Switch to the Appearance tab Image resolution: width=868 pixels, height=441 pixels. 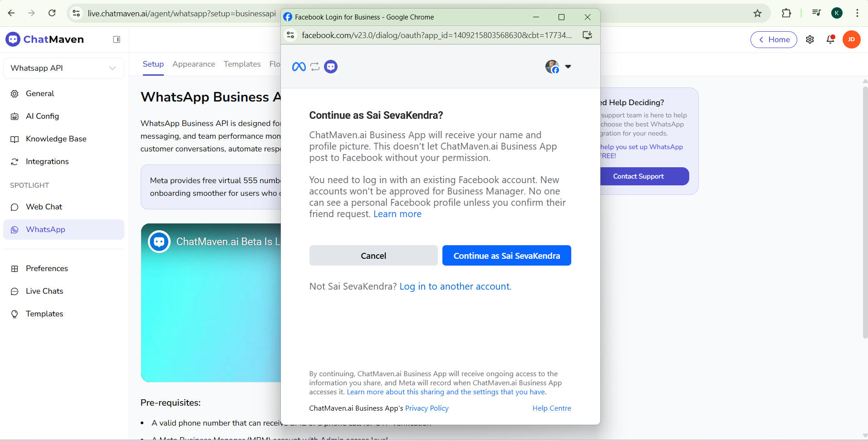194,64
